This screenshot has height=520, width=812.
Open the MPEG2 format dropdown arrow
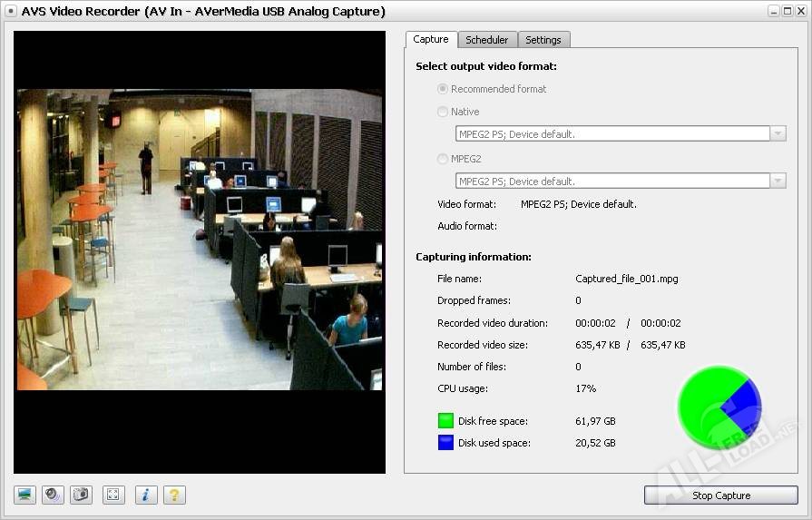tap(778, 181)
